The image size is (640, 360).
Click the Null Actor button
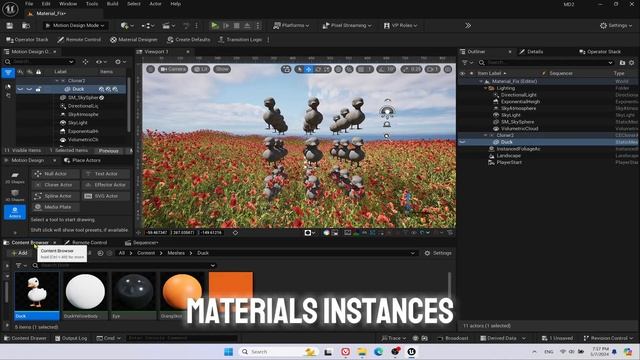[56, 174]
